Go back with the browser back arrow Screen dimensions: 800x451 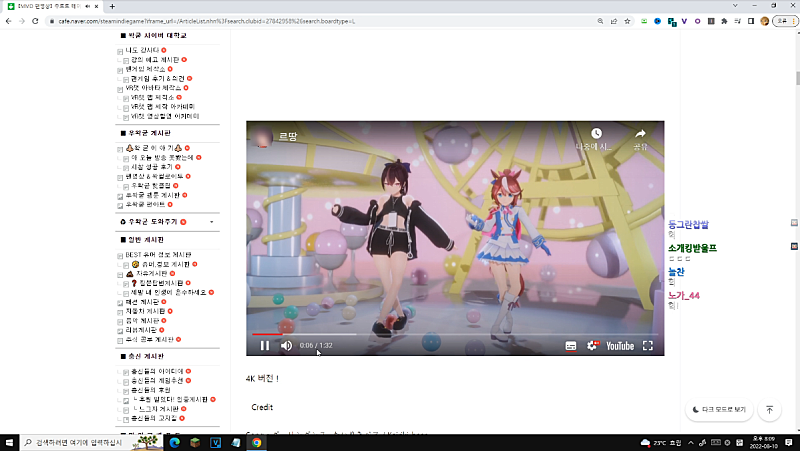9,21
